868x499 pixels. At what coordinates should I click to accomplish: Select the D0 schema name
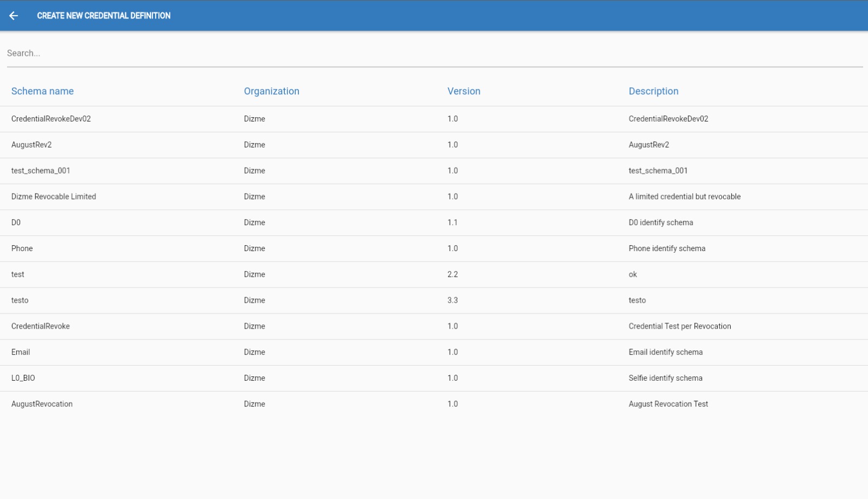click(16, 222)
